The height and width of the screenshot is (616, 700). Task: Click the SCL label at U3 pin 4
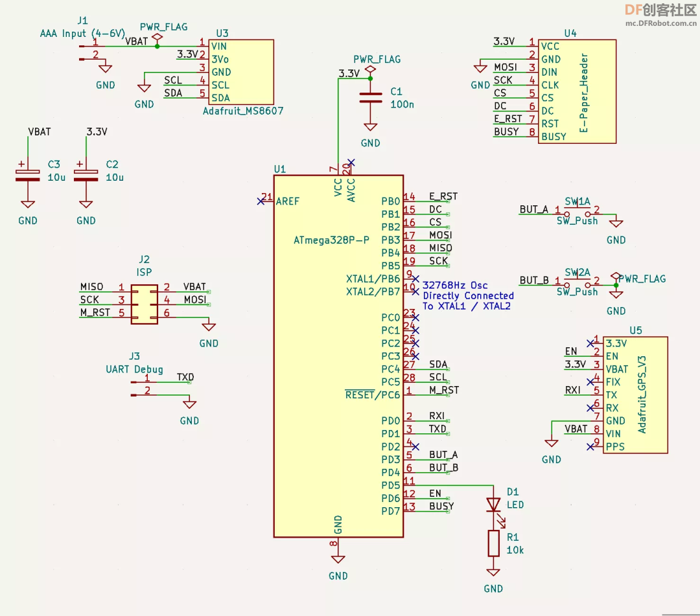173,80
